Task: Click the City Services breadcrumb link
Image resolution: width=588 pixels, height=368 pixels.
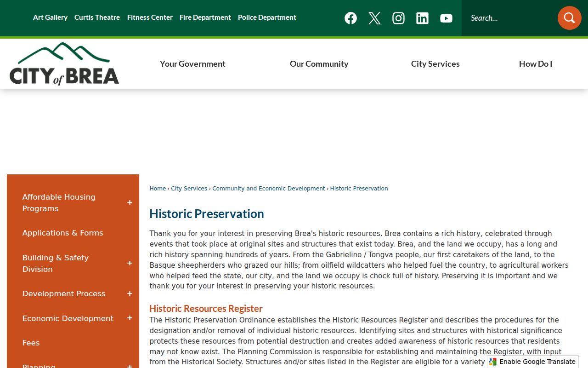Action: pos(189,189)
